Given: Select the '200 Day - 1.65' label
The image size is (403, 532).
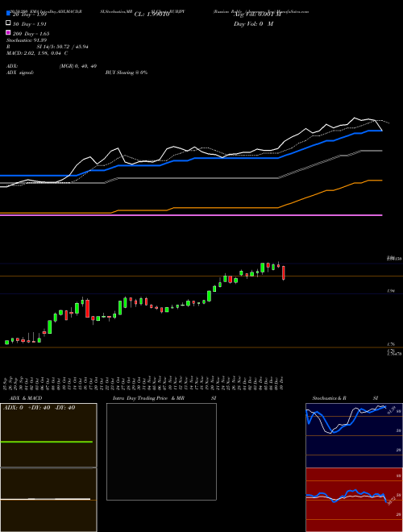Looking at the screenshot, I should pyautogui.click(x=31, y=34).
